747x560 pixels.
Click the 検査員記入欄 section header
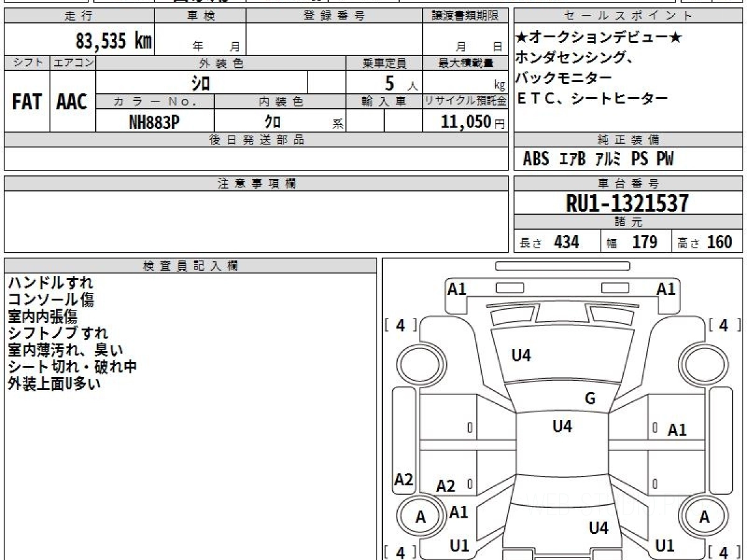point(190,266)
